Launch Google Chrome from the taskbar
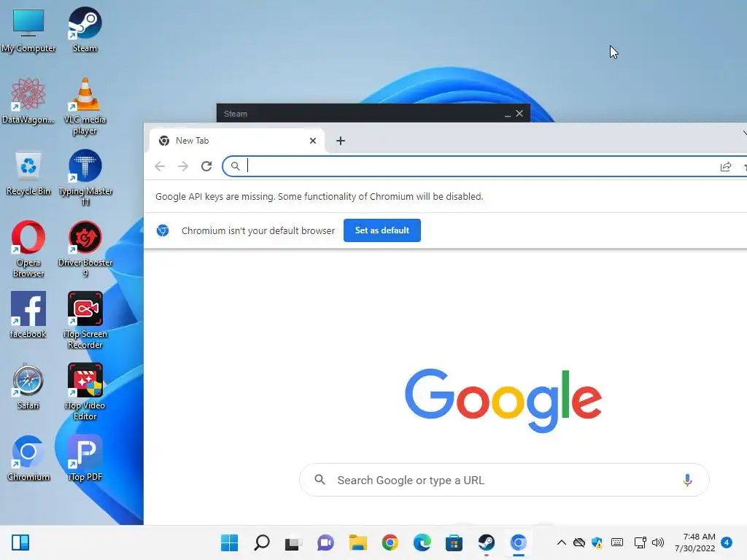 coord(390,542)
